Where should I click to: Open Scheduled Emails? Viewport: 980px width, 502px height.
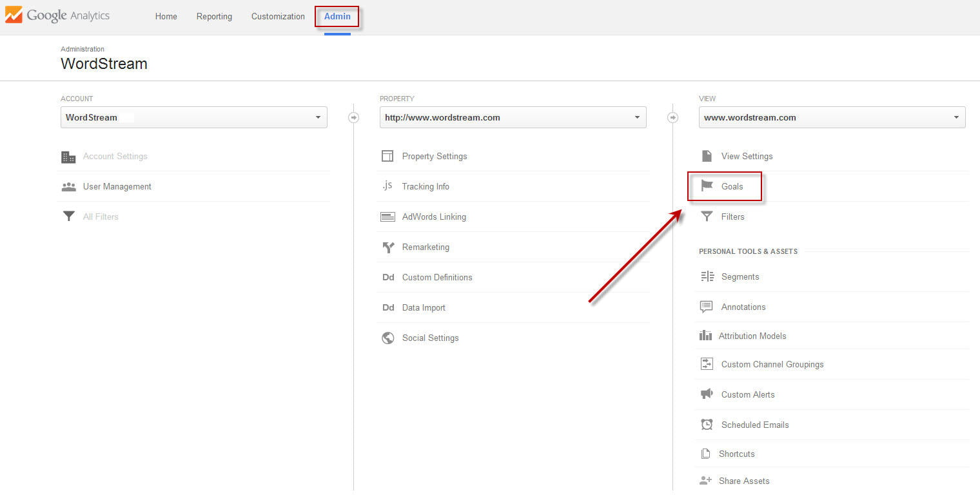[x=755, y=425]
